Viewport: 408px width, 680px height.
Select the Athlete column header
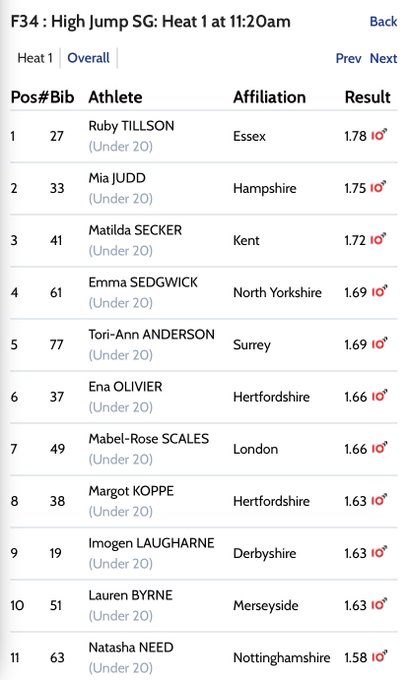115,97
